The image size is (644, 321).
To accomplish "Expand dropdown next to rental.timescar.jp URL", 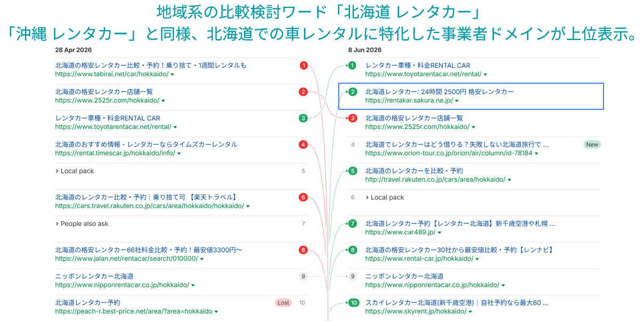I will pos(179,154).
